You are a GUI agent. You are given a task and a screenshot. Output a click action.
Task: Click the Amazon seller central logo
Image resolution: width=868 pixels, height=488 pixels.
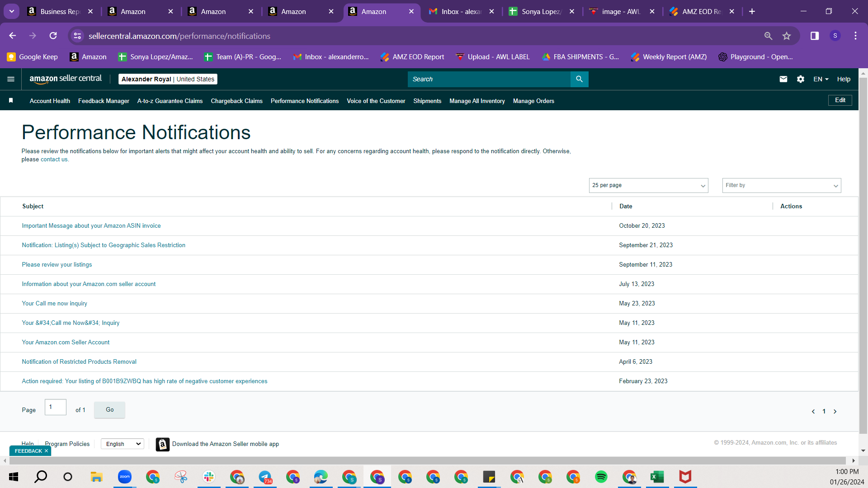[x=66, y=79]
